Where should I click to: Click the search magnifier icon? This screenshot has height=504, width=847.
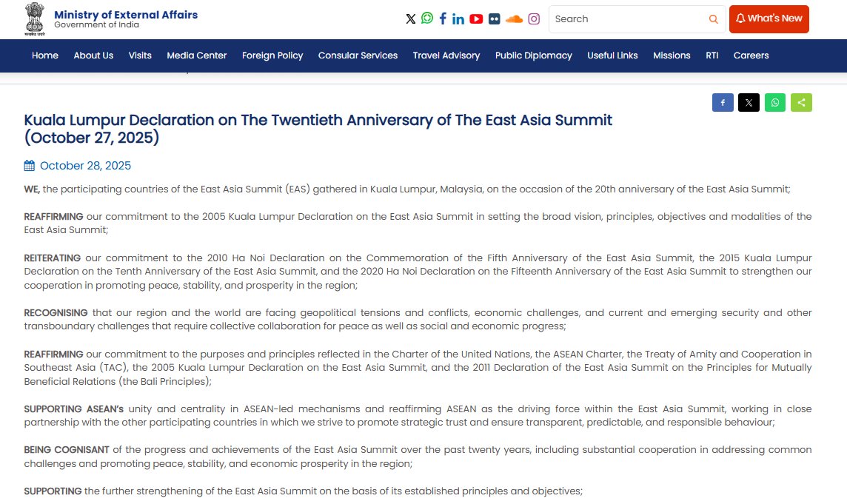(x=713, y=19)
